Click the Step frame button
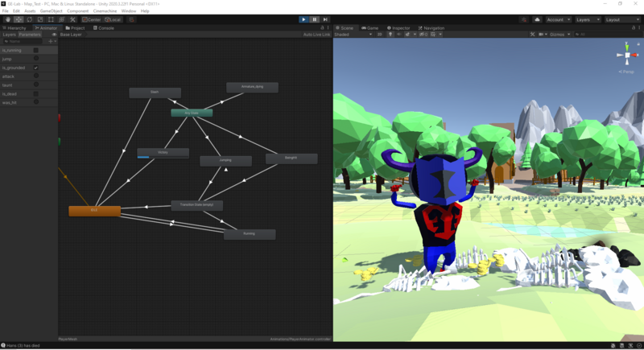This screenshot has width=644, height=350. tap(325, 19)
